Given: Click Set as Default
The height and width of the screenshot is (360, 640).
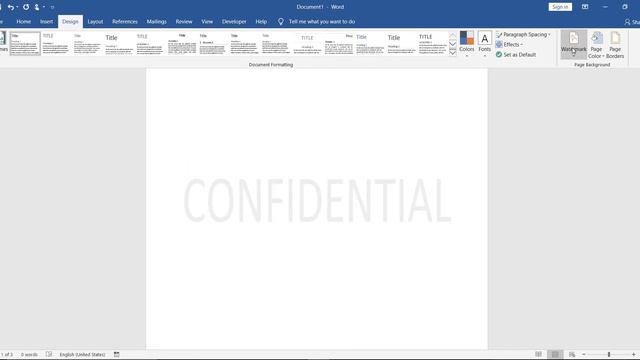Looking at the screenshot, I should [x=516, y=55].
